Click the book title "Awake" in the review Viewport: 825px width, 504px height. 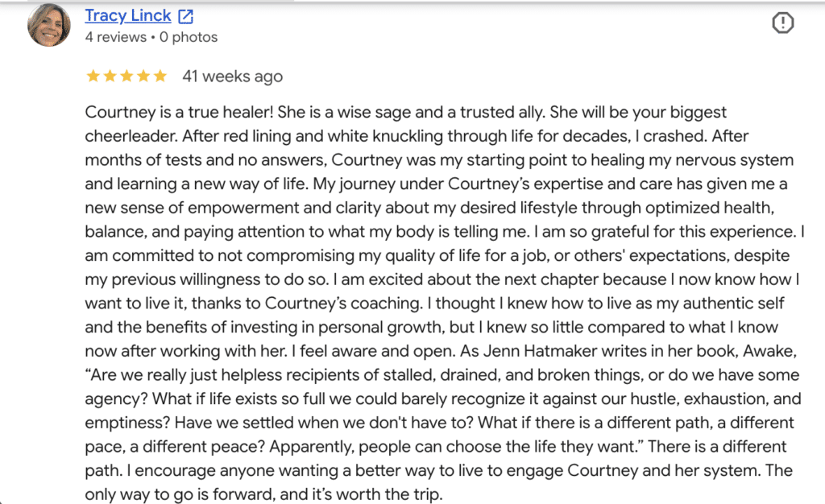pyautogui.click(x=768, y=351)
